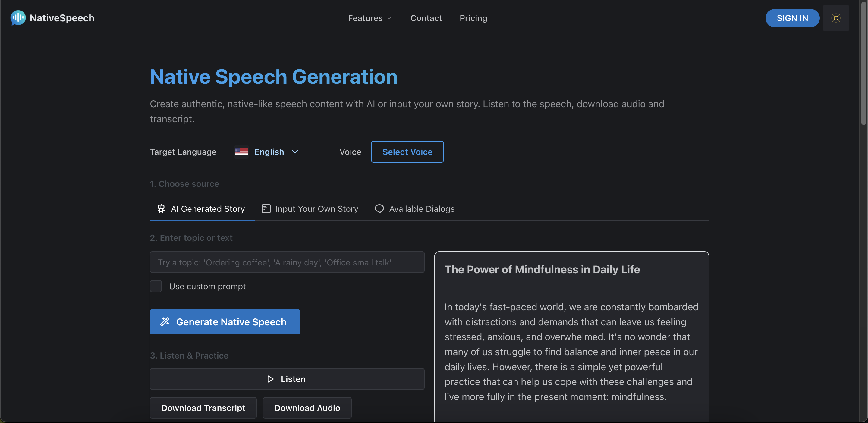
Task: Enable the Use custom prompt checkbox
Action: 156,286
